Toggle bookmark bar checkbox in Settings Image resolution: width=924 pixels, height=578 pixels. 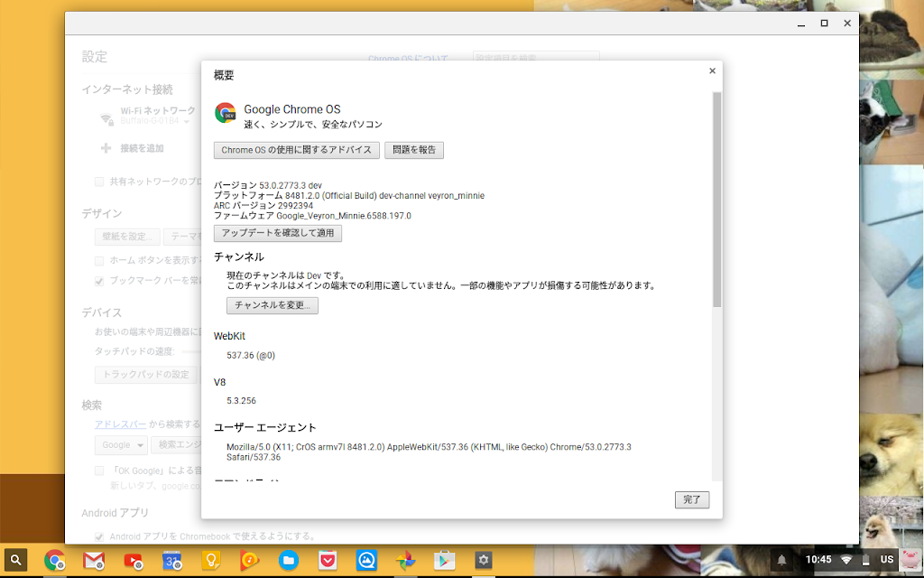tap(99, 281)
